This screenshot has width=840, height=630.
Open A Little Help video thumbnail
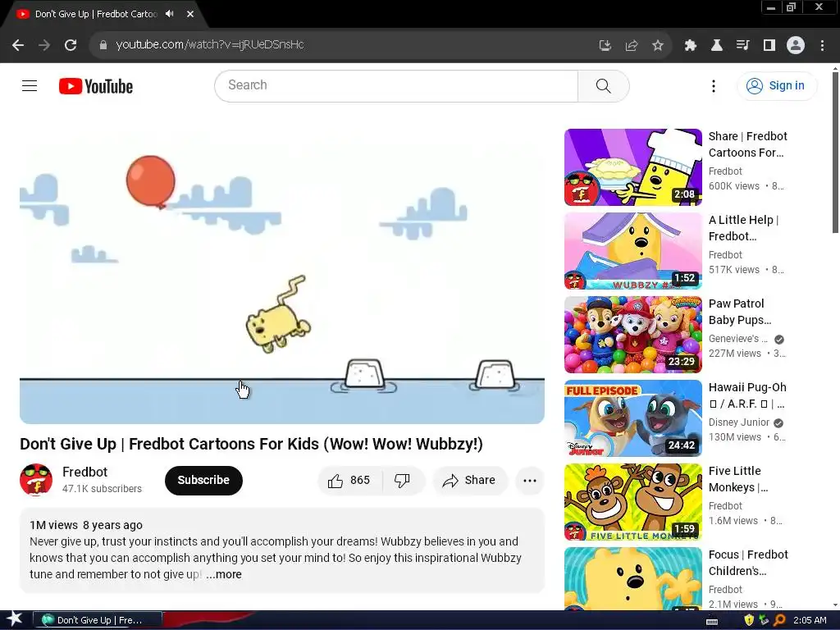tap(632, 251)
